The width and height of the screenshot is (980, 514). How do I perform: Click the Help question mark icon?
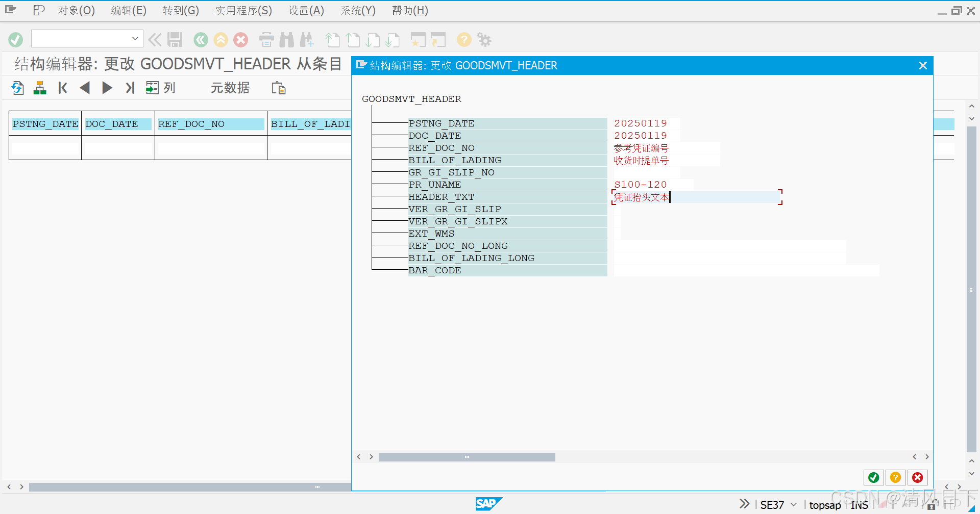point(463,39)
